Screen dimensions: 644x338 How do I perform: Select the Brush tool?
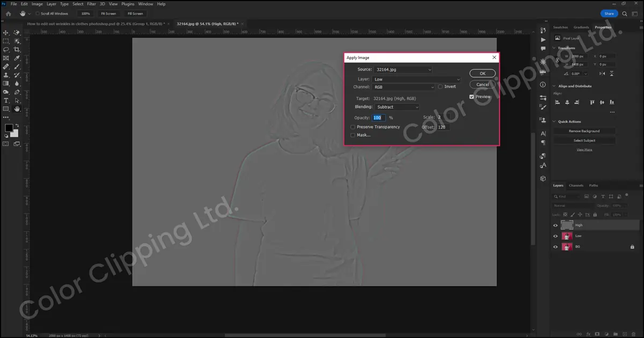[17, 67]
